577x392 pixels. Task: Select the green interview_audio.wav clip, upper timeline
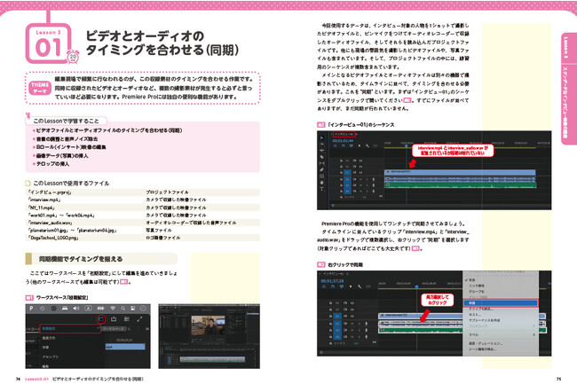[460, 185]
